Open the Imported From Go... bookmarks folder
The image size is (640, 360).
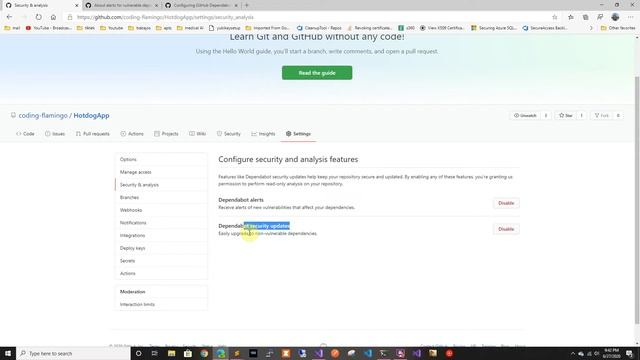click(267, 28)
